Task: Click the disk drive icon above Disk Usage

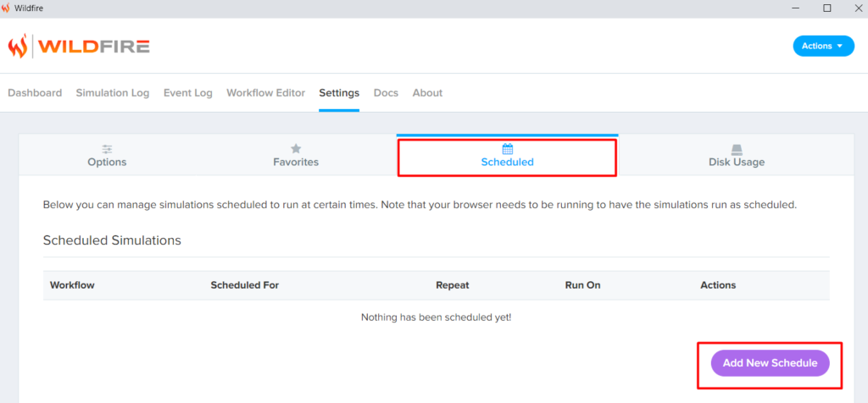Action: [737, 148]
